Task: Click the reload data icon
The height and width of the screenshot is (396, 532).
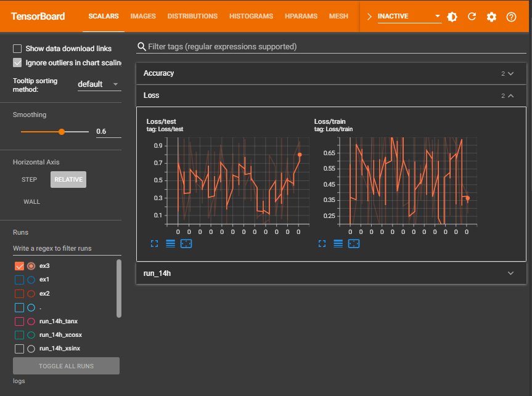Action: point(472,17)
